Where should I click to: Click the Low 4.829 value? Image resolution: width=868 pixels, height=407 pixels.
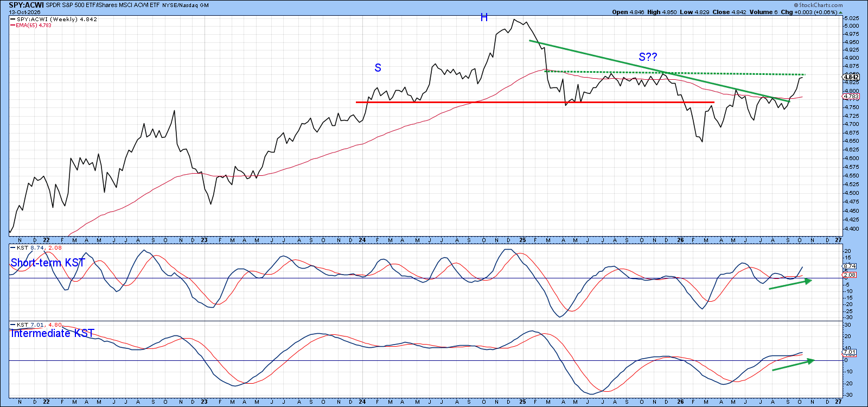pyautogui.click(x=695, y=12)
